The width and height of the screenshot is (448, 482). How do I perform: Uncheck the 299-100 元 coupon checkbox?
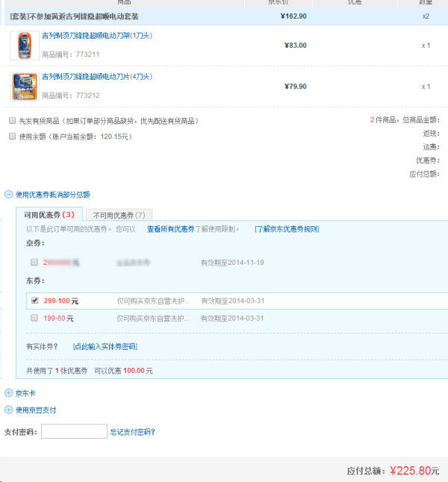tap(35, 301)
